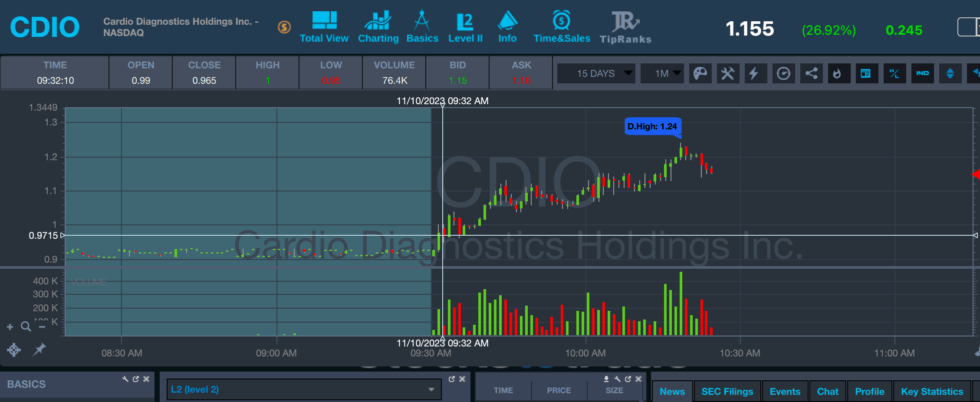Download Time and Sales panel data
Screen dimensions: 980x402
[606, 379]
